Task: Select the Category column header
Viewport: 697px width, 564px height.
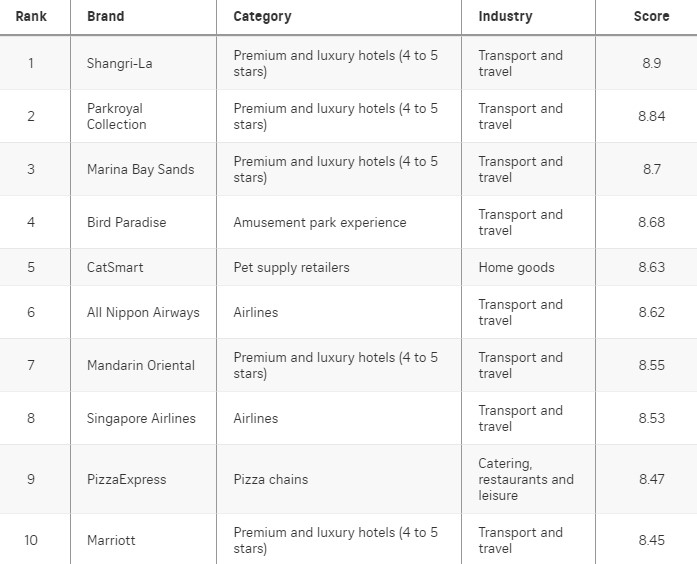Action: click(262, 16)
